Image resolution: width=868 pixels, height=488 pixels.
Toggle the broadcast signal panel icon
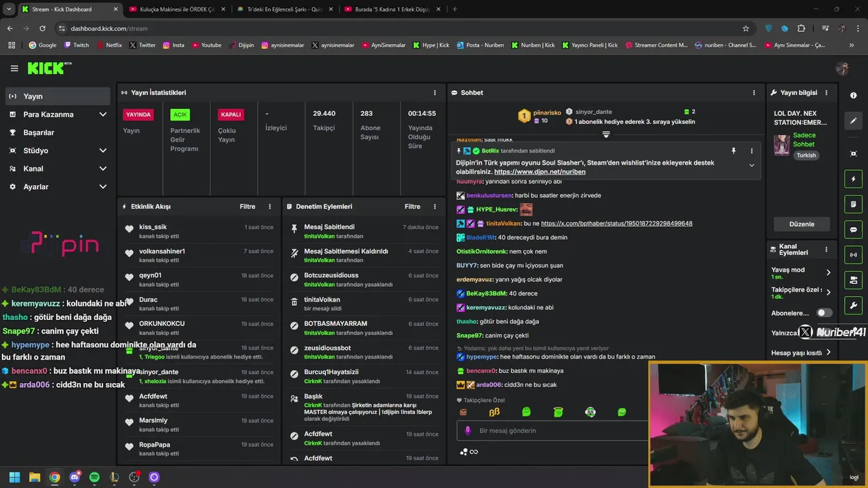(x=854, y=255)
